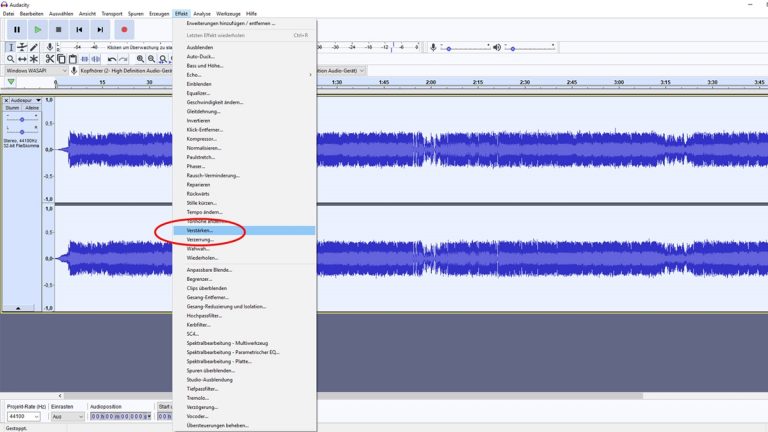The height and width of the screenshot is (432, 768).
Task: Click the horizontal scrollbar below tracks
Action: 353,396
